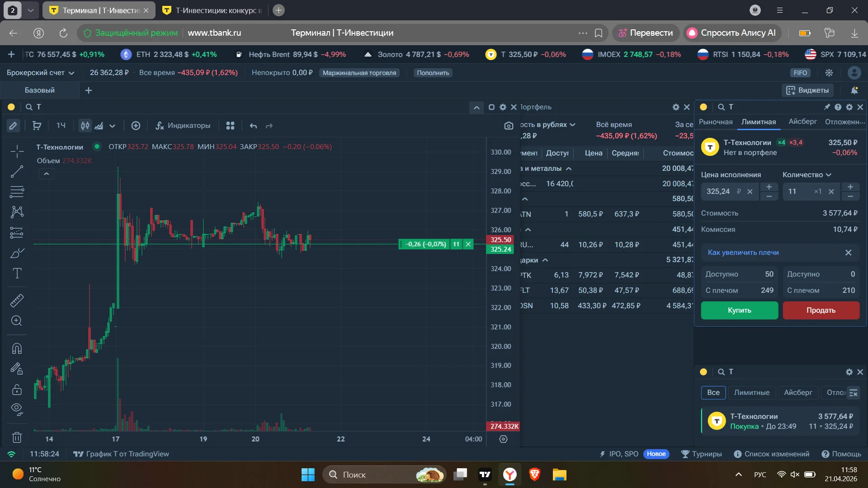Open chart widget settings gear
The height and width of the screenshot is (488, 868).
tap(503, 107)
